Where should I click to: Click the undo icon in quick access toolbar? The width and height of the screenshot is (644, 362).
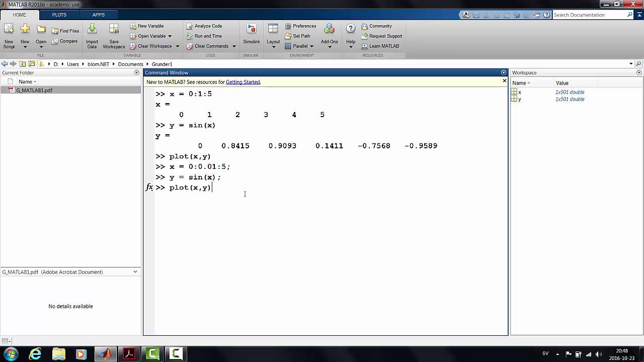click(517, 15)
